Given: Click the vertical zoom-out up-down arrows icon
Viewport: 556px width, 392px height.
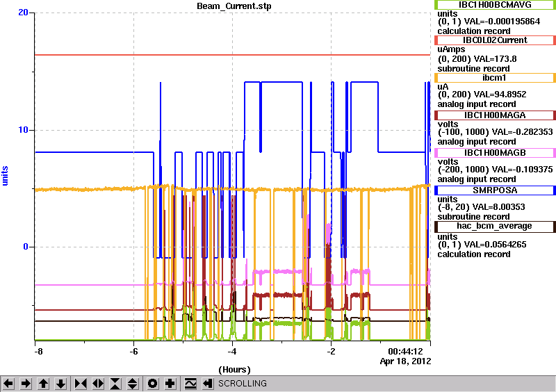Looking at the screenshot, I should click(x=133, y=384).
